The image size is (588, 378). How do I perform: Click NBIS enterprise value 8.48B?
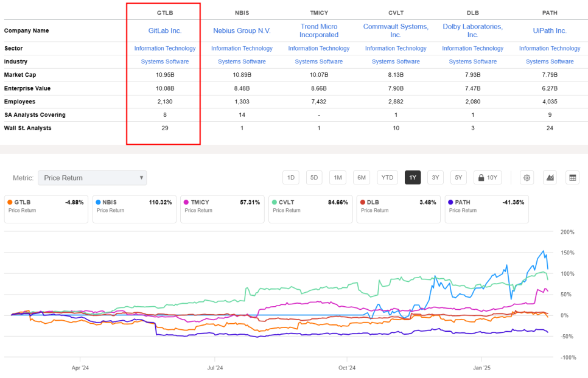pos(242,88)
